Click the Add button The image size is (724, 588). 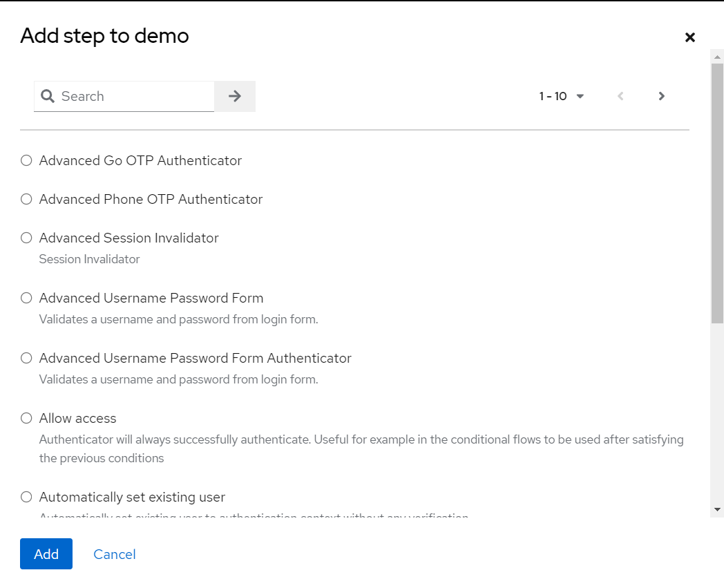point(46,554)
